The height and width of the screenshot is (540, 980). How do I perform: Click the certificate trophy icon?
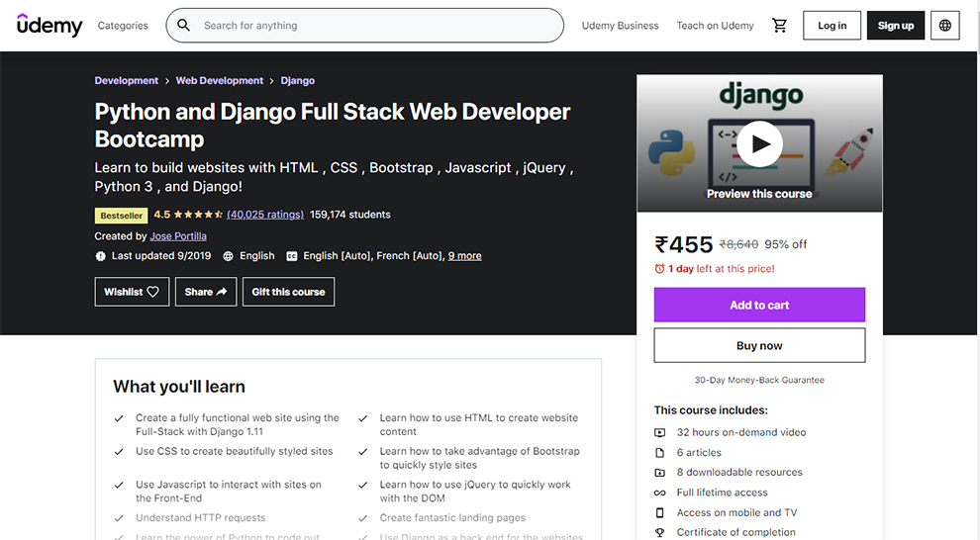[x=660, y=532]
